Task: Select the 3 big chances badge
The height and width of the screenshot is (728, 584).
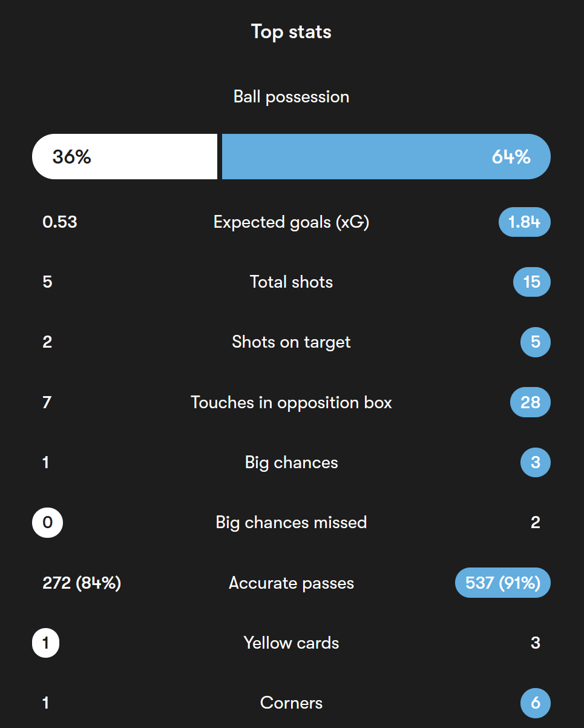Action: (x=535, y=463)
